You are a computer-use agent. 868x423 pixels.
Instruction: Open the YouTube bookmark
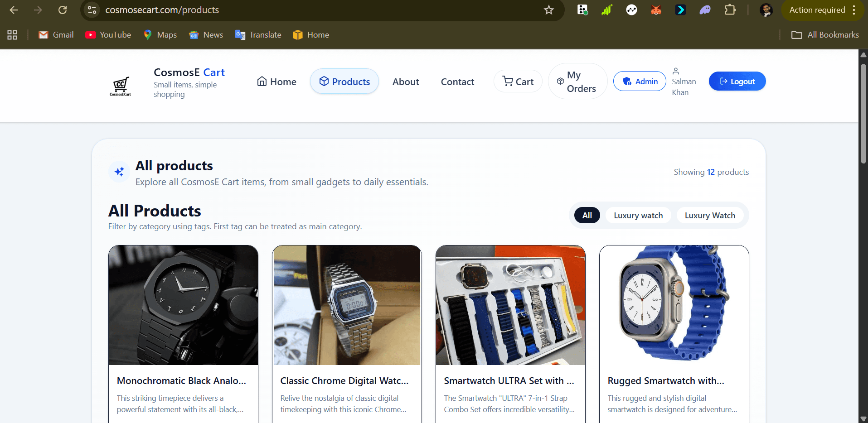tap(108, 35)
